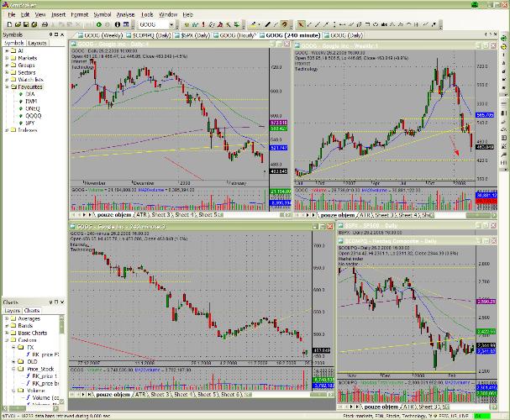
Task: Click the blue 565 price label in weekly chart
Action: [x=484, y=115]
